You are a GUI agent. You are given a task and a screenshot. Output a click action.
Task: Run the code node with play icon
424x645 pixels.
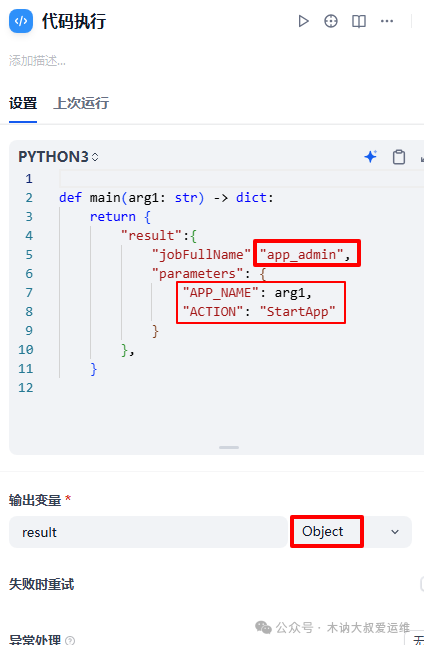(x=303, y=21)
